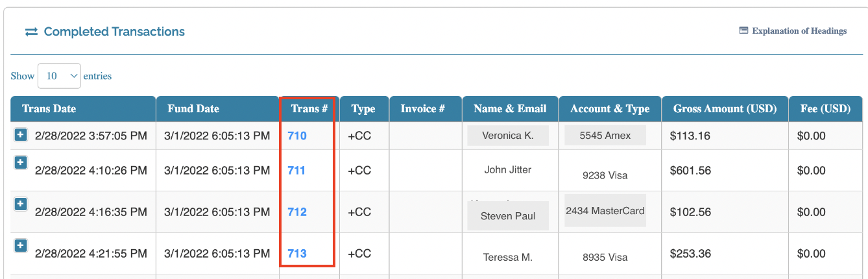Expand the row for transaction 711
Screen dimensions: 868x279
[x=21, y=162]
